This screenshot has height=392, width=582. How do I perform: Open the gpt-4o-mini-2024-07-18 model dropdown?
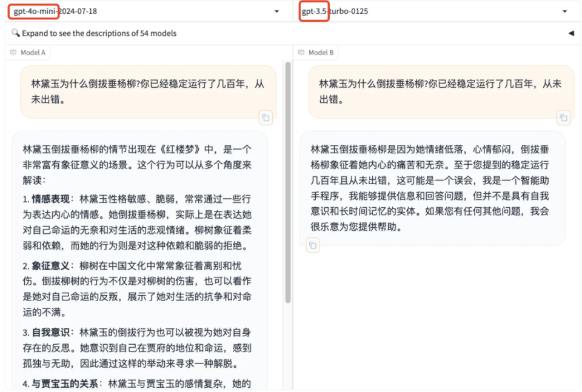coord(145,11)
